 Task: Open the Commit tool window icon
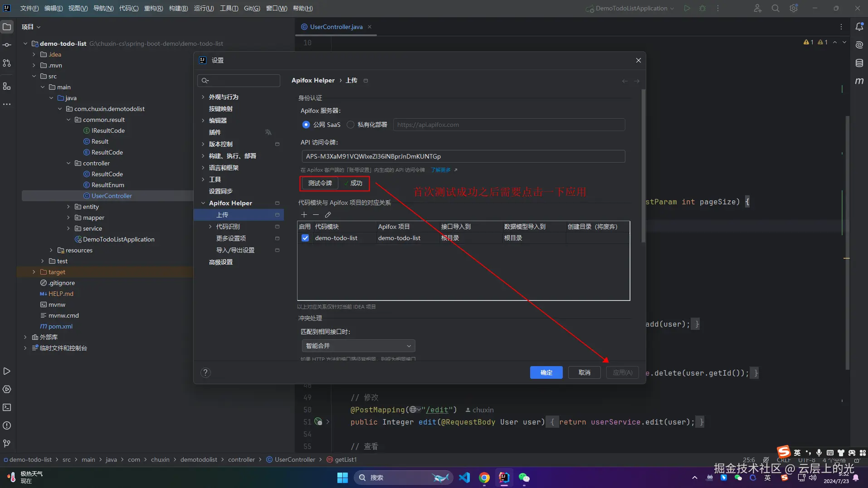tap(7, 45)
